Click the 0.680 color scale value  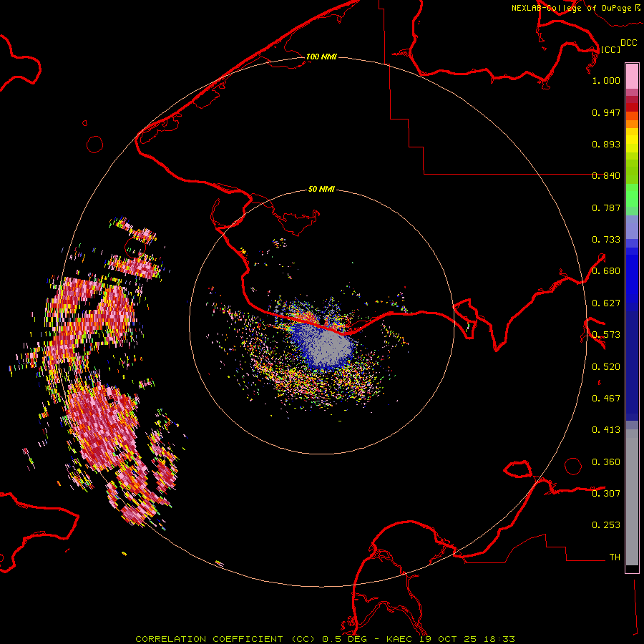coord(606,271)
